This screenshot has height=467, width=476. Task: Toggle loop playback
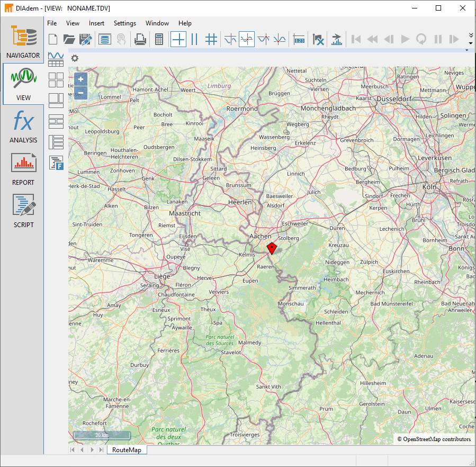click(421, 40)
